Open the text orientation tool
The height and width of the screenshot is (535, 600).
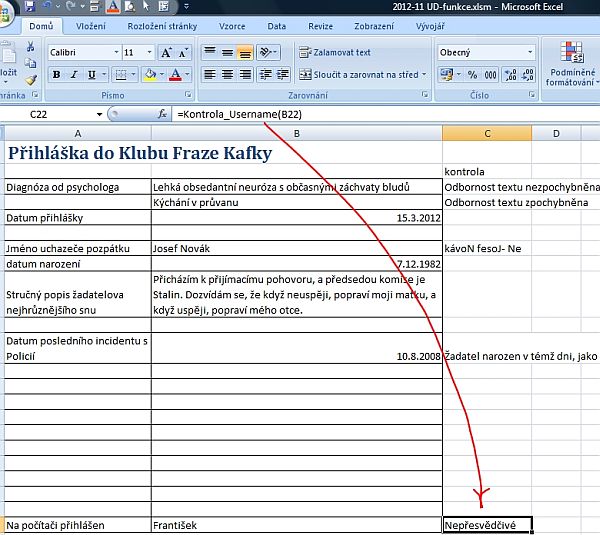pos(268,52)
